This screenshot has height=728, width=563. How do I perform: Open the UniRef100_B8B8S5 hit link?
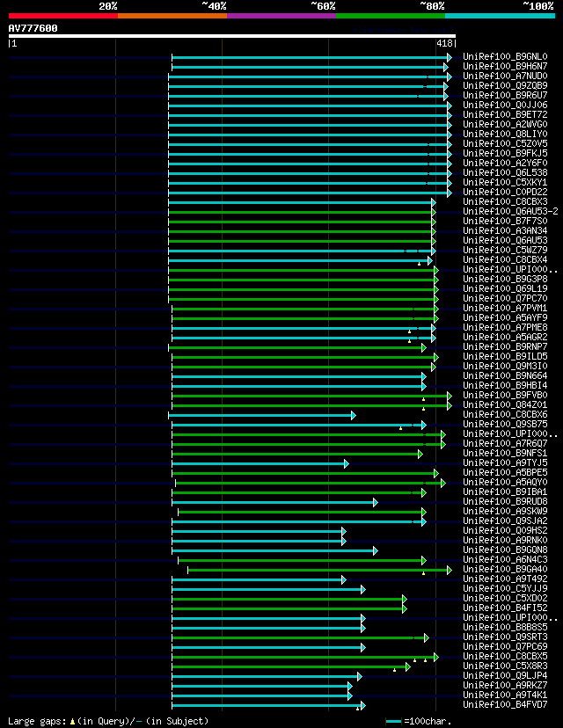pos(505,628)
